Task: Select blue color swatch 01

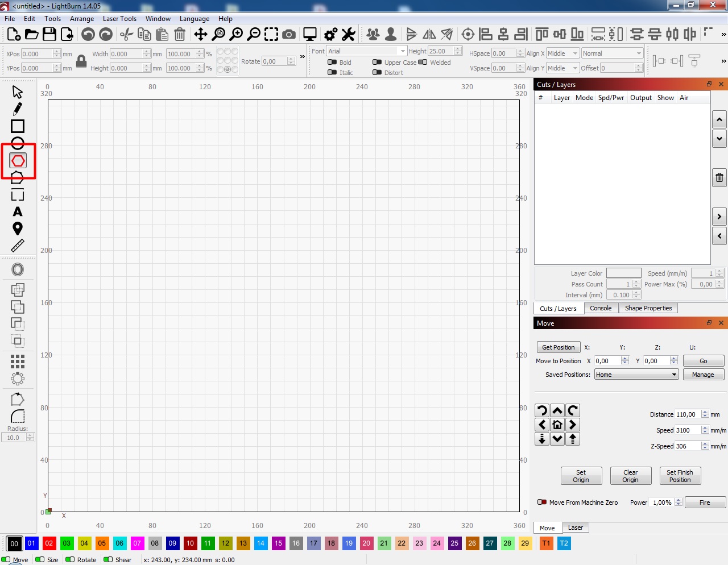Action: pos(32,543)
